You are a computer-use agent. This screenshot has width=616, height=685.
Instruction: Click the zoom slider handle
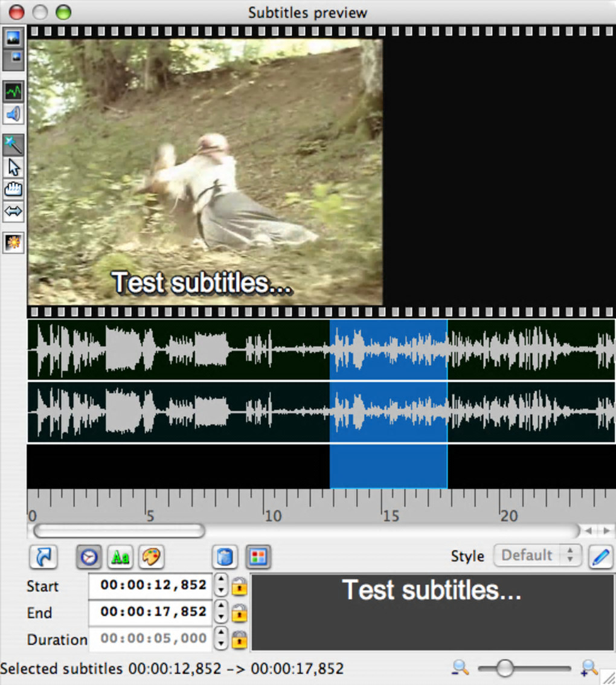(x=505, y=668)
